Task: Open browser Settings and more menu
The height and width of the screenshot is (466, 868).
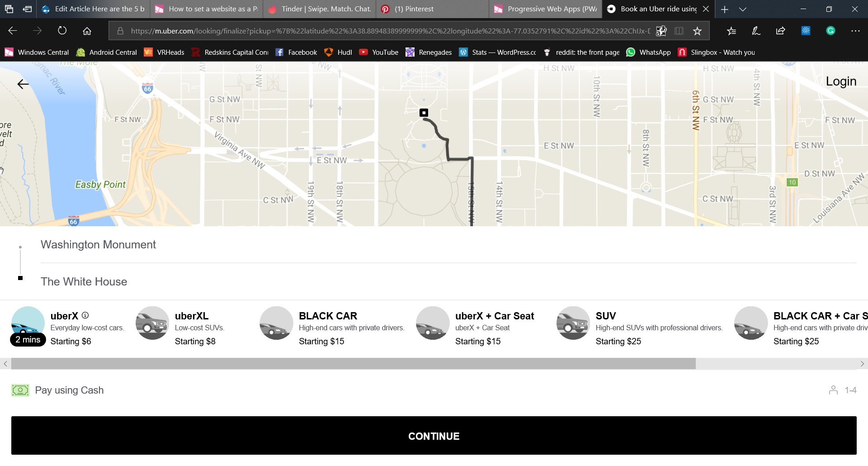Action: pos(855,31)
